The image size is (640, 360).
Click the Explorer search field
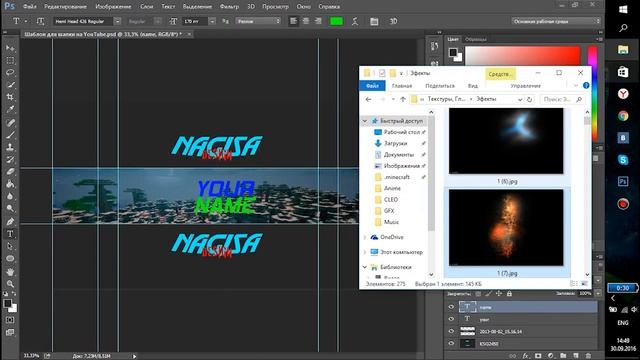[x=562, y=99]
